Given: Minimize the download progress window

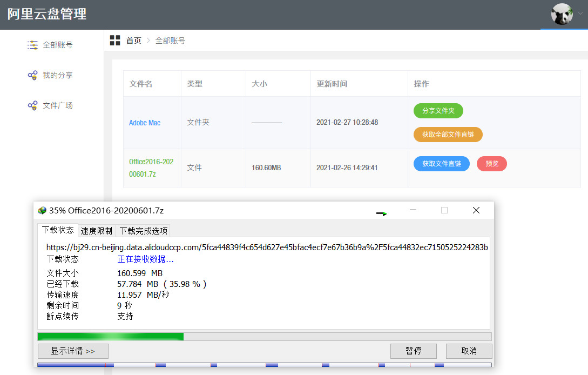Looking at the screenshot, I should (x=413, y=210).
